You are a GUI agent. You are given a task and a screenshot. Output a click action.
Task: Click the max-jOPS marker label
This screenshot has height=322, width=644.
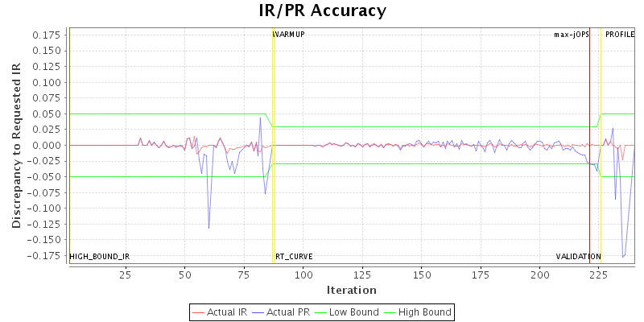[x=571, y=35]
